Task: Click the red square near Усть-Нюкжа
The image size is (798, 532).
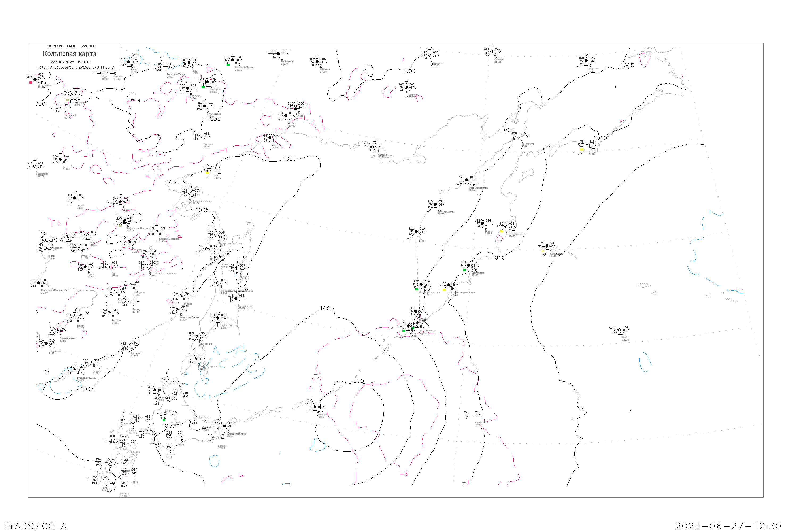Action: click(31, 82)
